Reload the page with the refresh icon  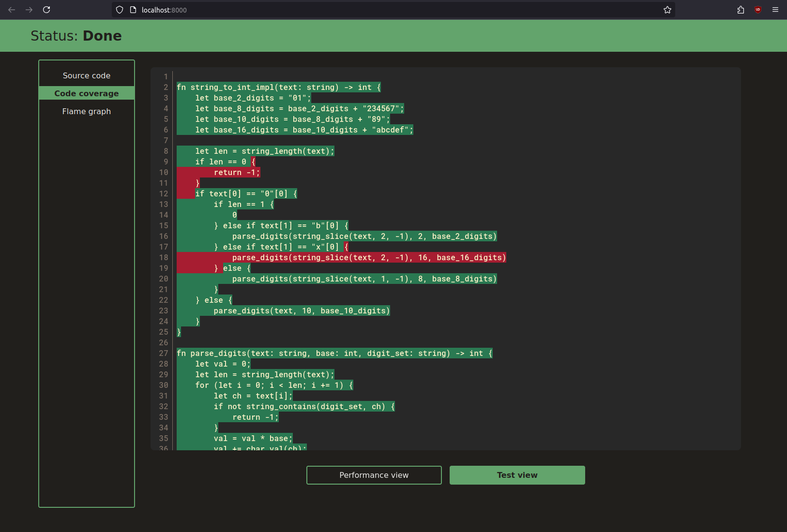tap(46, 10)
